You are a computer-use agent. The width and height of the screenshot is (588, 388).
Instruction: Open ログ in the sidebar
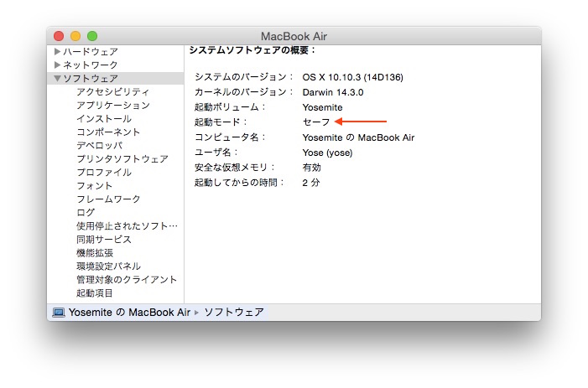86,212
